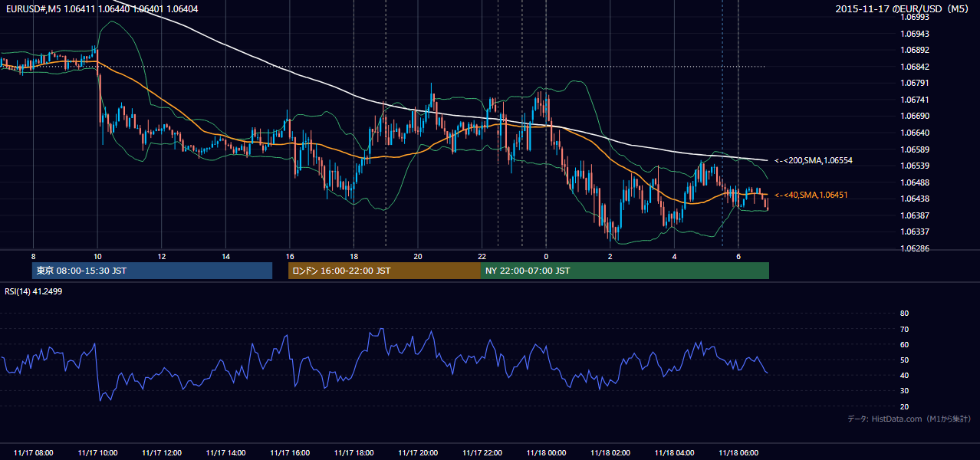The width and height of the screenshot is (980, 460).
Task: Click hour label 8 under the price chart
Action: click(33, 256)
